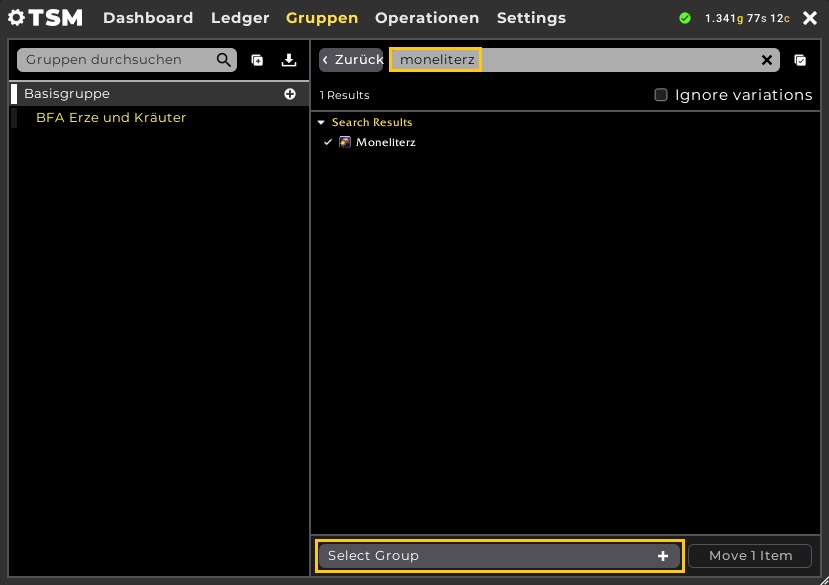Screen dimensions: 829x585
Task: Select the Moneliterz result row
Action: pyautogui.click(x=565, y=142)
